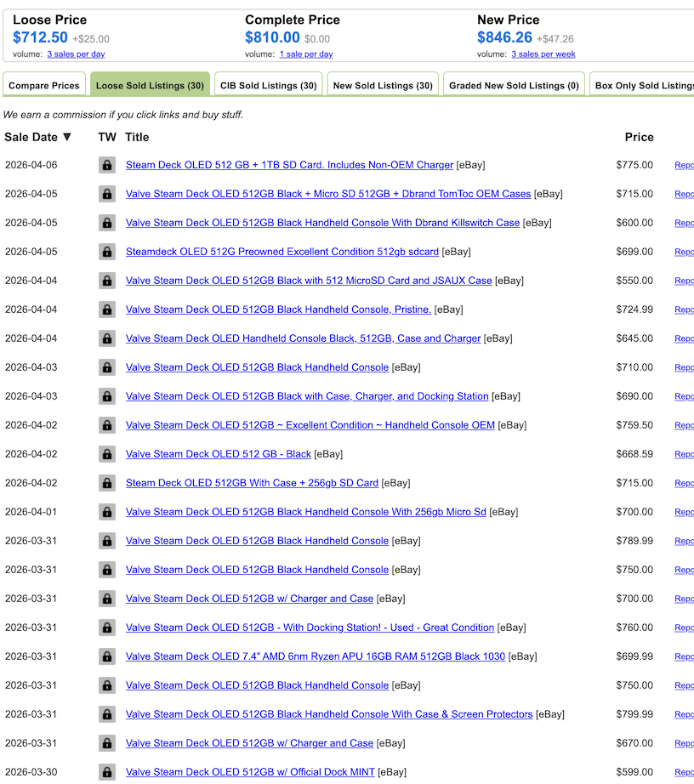Open Dbrand Killswitch Case listing link
This screenshot has width=694, height=784.
[x=322, y=223]
